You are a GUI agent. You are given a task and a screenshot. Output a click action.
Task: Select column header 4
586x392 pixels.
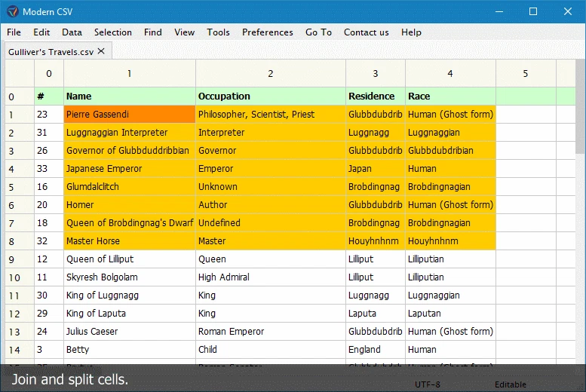(x=450, y=74)
